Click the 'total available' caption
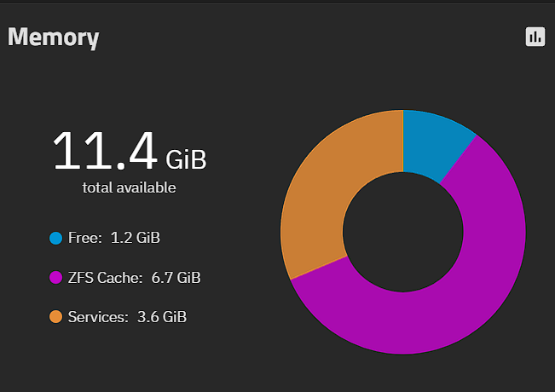The height and width of the screenshot is (392, 555). click(130, 187)
